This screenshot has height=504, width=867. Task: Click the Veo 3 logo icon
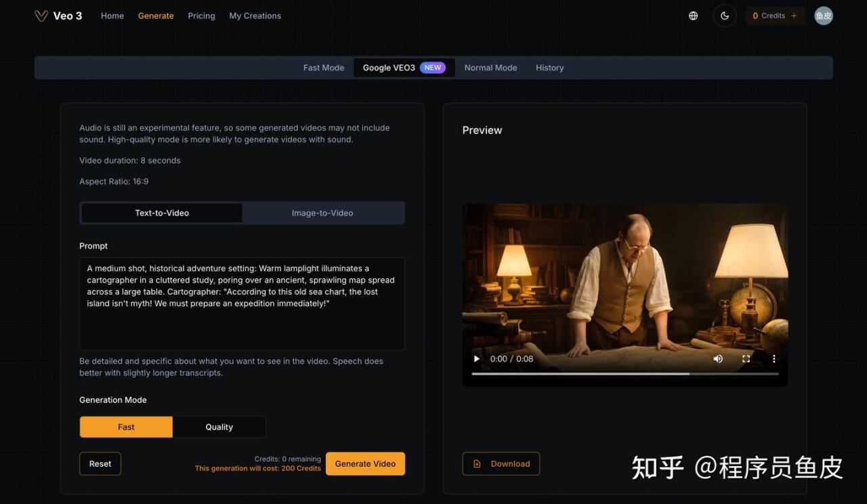coord(41,16)
